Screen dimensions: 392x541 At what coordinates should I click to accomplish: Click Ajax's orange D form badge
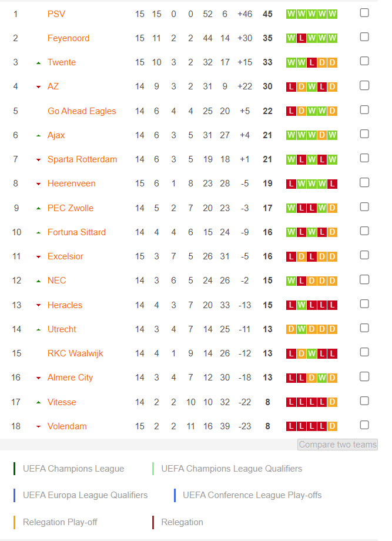point(322,135)
